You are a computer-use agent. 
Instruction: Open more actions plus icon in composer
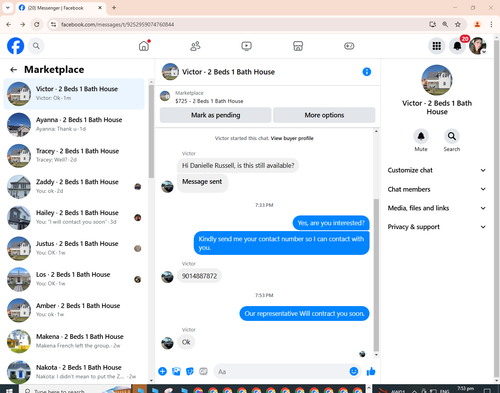point(163,371)
